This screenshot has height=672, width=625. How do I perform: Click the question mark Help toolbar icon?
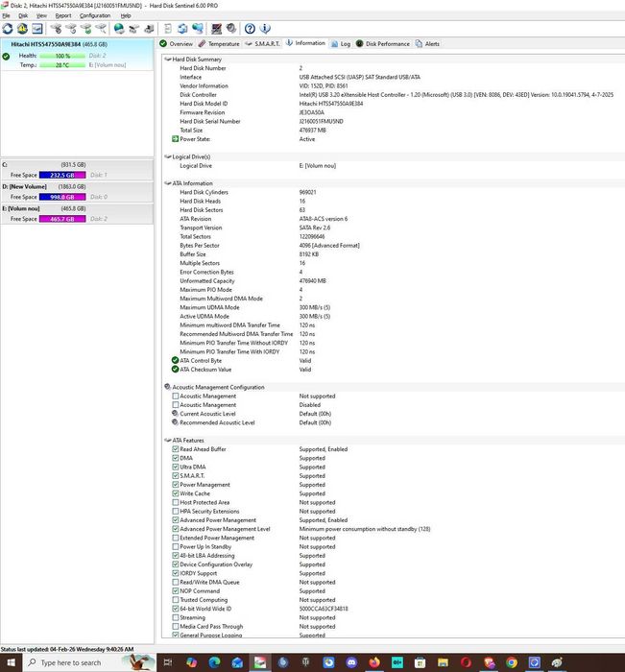point(250,29)
